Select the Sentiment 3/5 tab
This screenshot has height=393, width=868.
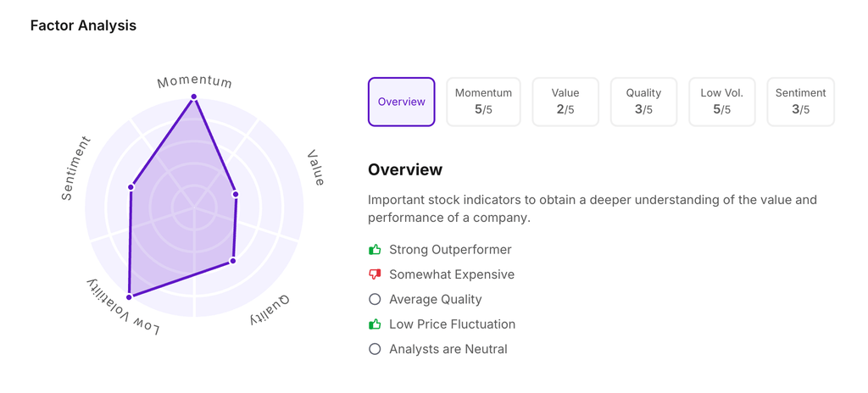(x=800, y=102)
